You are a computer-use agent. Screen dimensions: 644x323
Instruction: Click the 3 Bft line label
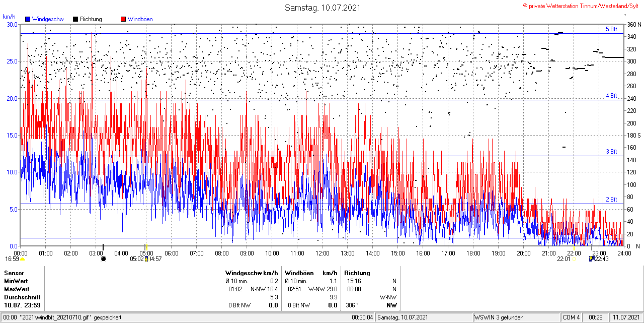coord(611,151)
